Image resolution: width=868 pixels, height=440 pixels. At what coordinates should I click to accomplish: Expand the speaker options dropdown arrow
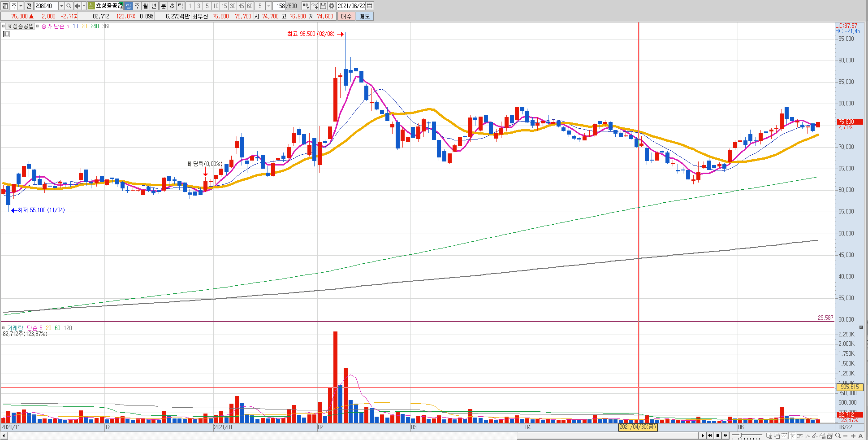tap(84, 6)
